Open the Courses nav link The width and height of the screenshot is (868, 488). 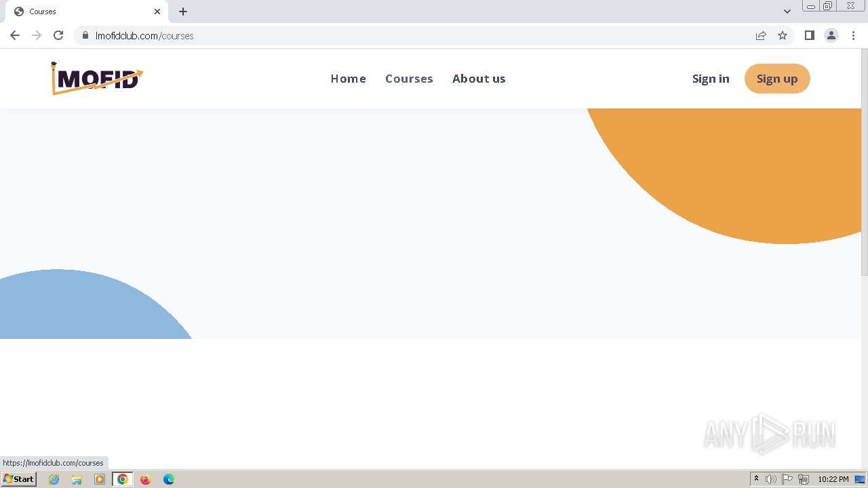pyautogui.click(x=409, y=79)
